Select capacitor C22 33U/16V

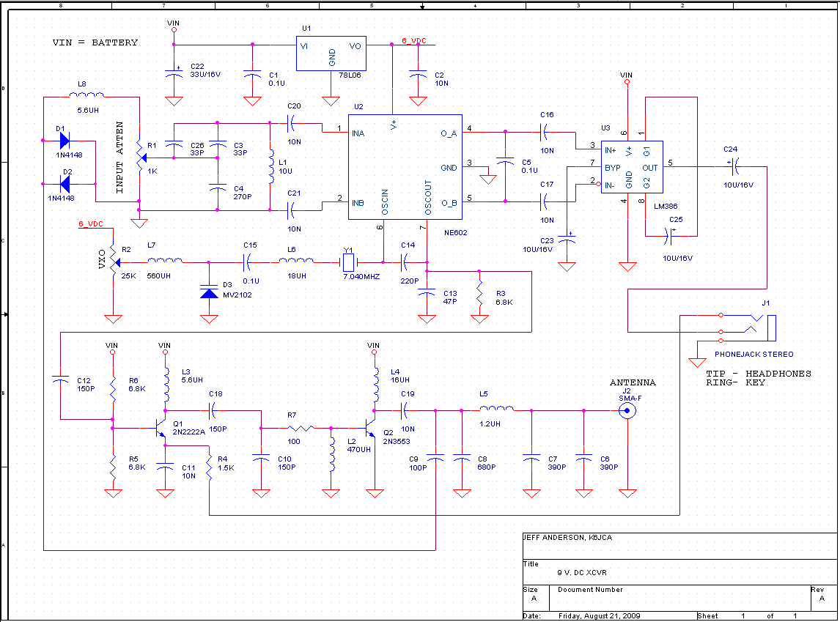point(174,73)
